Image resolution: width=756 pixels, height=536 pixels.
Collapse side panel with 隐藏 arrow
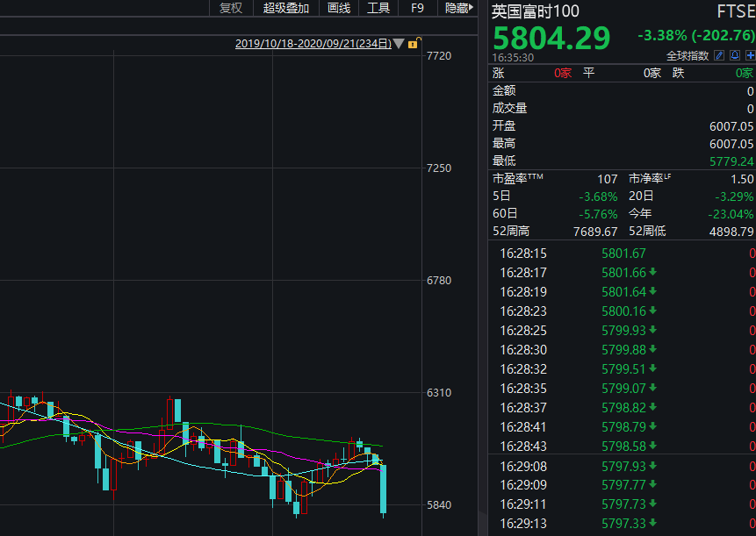pyautogui.click(x=458, y=8)
